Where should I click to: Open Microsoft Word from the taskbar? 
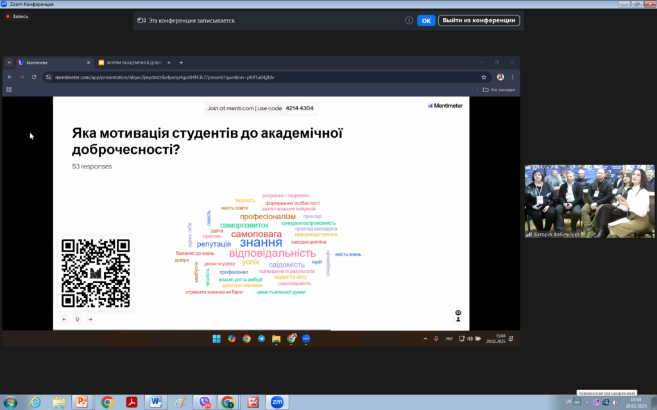click(156, 402)
